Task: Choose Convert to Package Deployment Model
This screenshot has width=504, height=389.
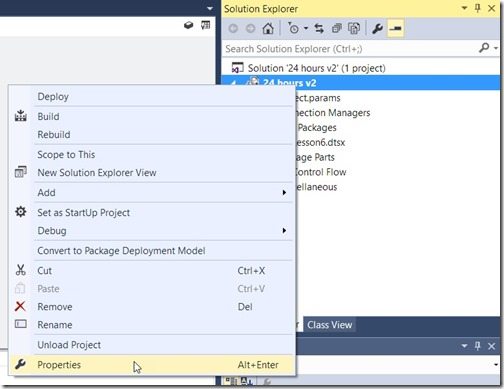Action: pos(121,251)
